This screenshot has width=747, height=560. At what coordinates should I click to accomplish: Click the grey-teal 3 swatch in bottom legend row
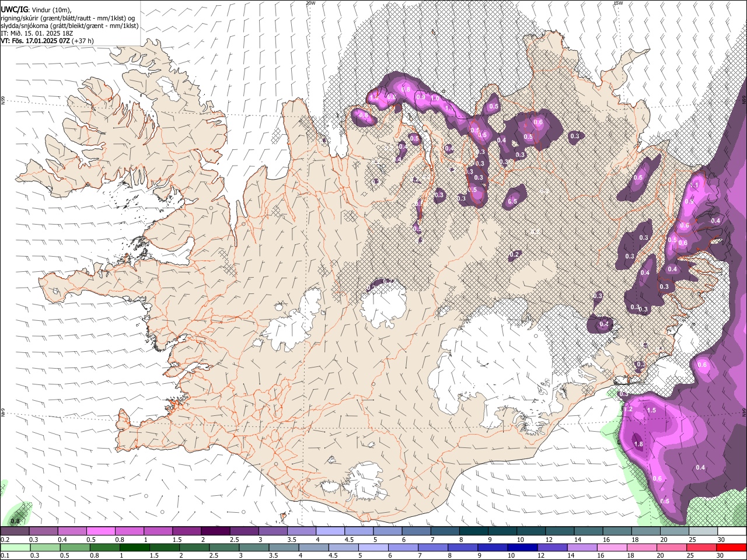254,548
